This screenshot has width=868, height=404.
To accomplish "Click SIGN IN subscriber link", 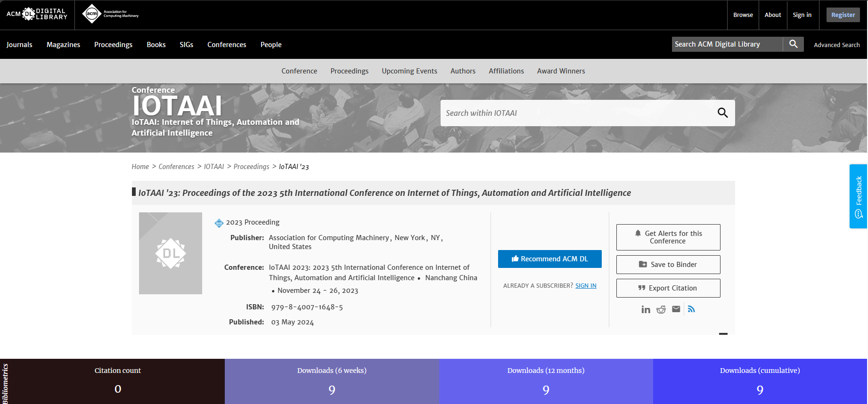I will (586, 286).
